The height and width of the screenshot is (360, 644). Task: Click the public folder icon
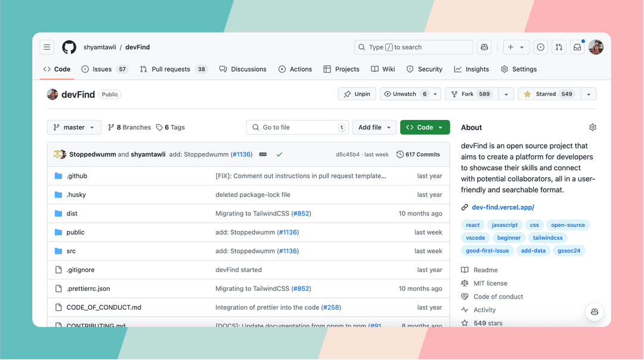click(x=58, y=232)
